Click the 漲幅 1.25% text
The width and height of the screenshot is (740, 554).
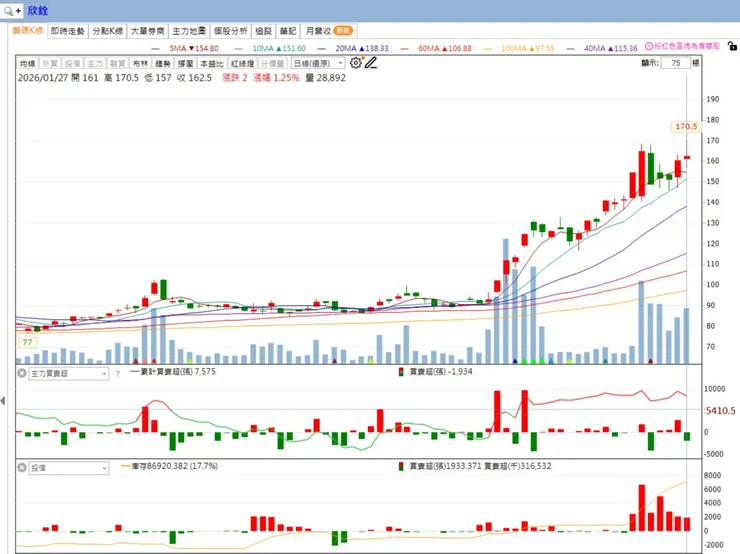[x=276, y=77]
